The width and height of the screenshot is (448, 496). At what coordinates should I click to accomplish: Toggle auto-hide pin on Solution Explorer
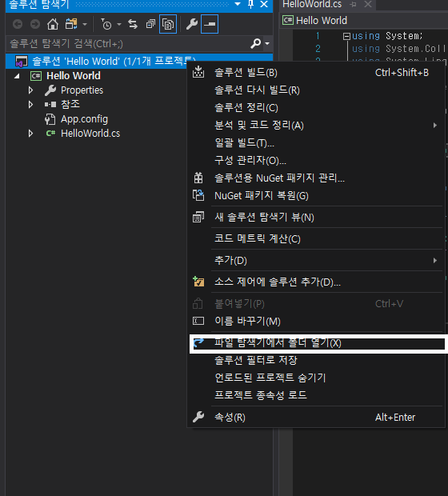250,4
